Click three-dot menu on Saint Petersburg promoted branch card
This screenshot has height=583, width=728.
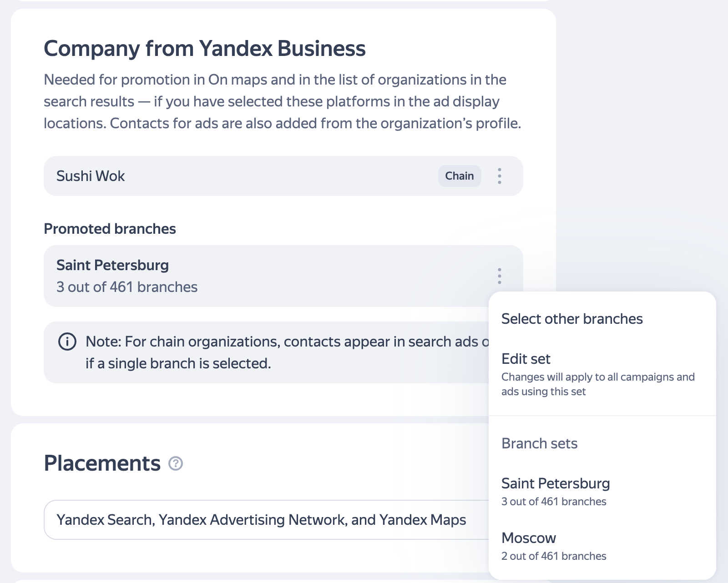coord(500,276)
